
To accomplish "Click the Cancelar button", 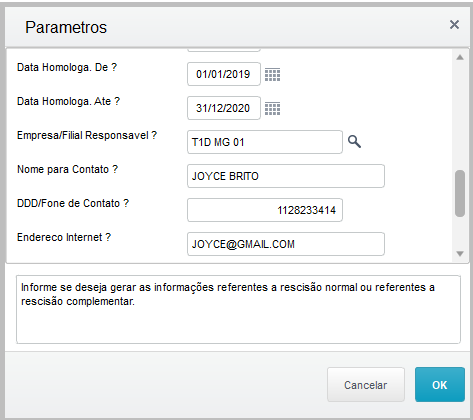I will coord(366,385).
